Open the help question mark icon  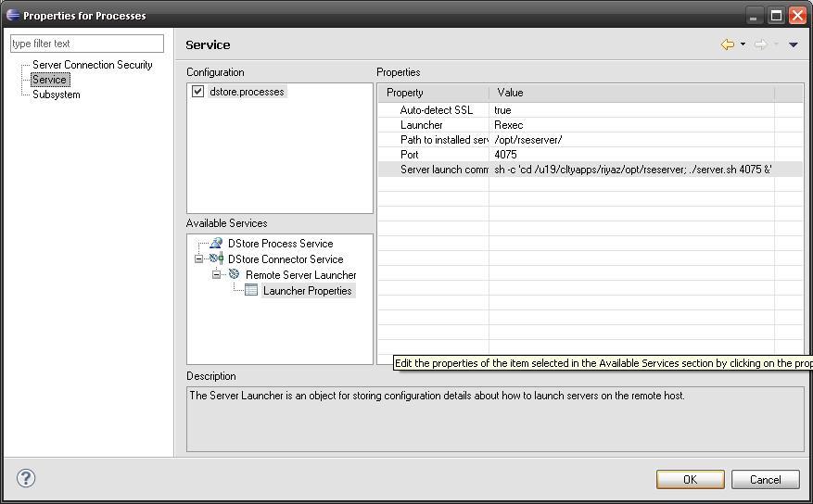[26, 478]
